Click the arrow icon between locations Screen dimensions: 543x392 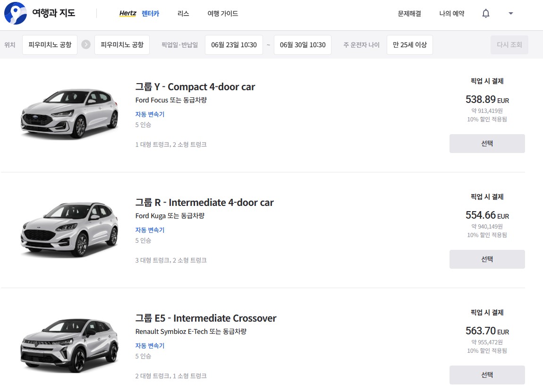tap(85, 45)
